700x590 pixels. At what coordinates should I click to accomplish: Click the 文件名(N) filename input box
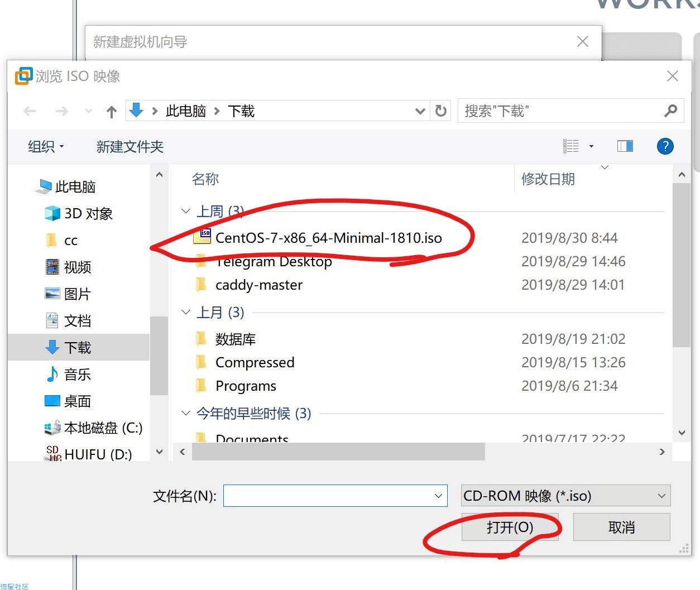pyautogui.click(x=335, y=496)
